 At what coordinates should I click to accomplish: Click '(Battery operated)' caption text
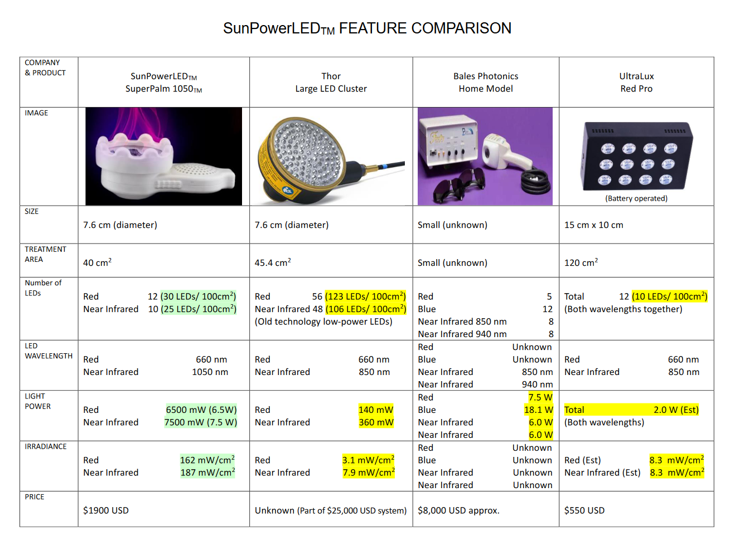tap(636, 198)
